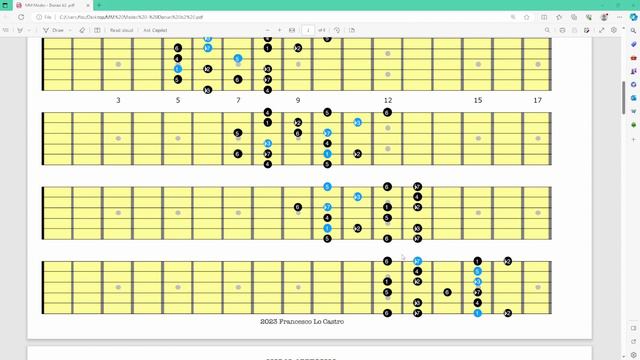Image resolution: width=640 pixels, height=360 pixels.
Task: Print the PDF document
Action: click(562, 30)
